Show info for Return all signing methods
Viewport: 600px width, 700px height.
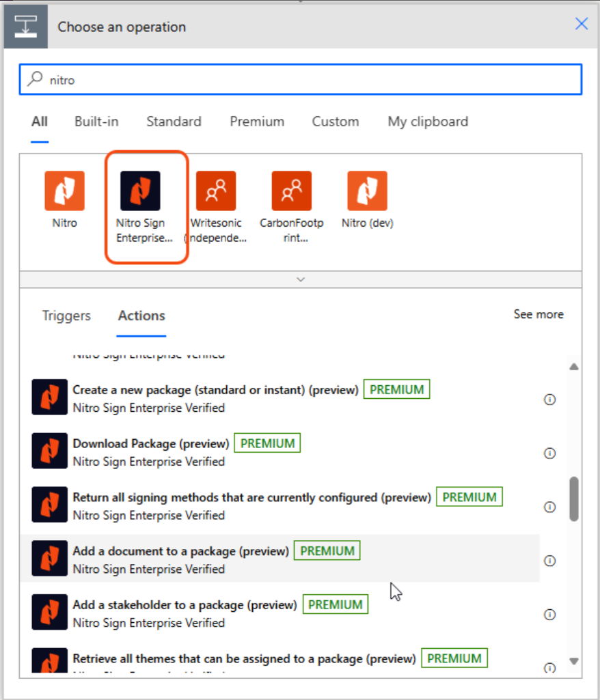pos(549,507)
